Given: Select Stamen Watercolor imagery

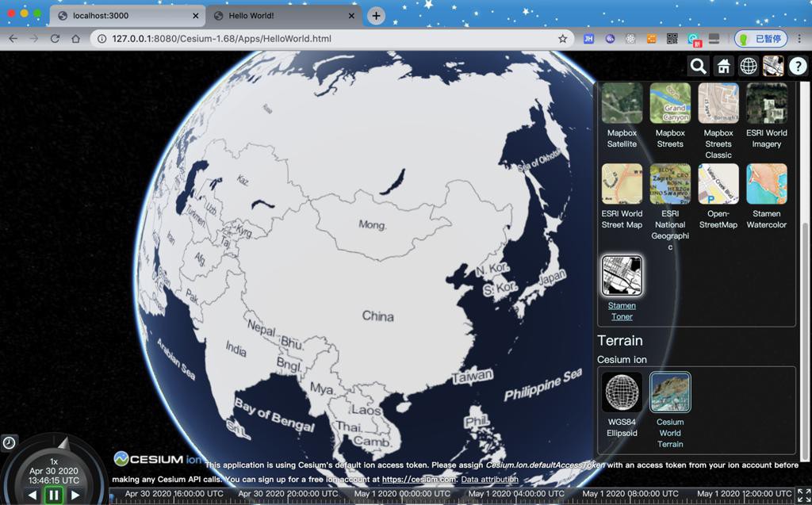Looking at the screenshot, I should coord(767,184).
